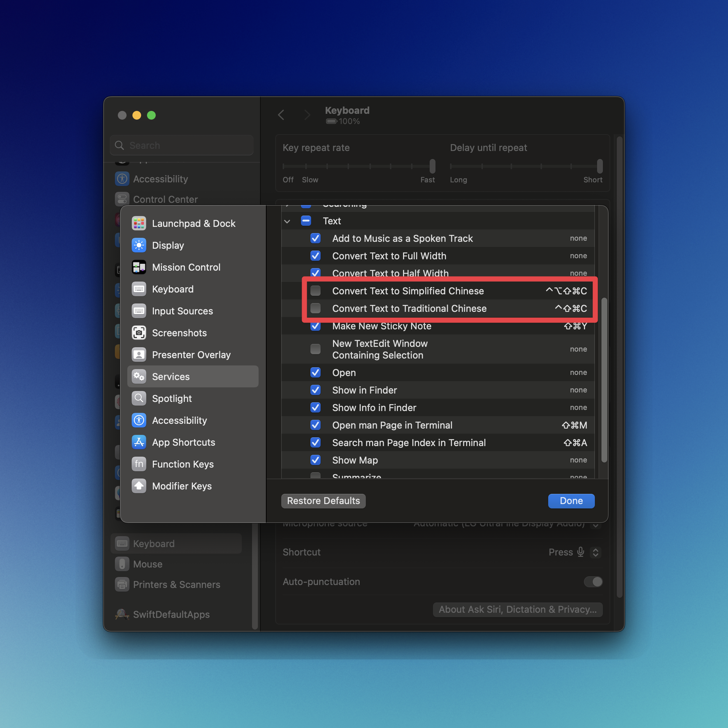
Task: Open Presenter Overlay settings
Action: click(x=191, y=355)
